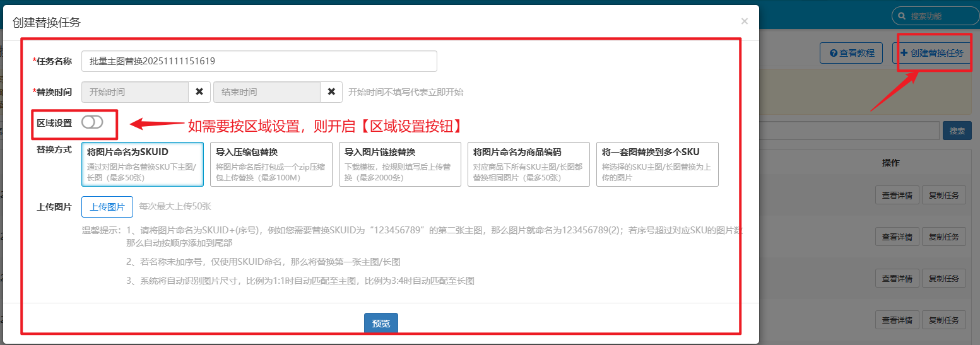Click the 任务名称 text field
Screen dimensions: 980x345
click(x=259, y=61)
